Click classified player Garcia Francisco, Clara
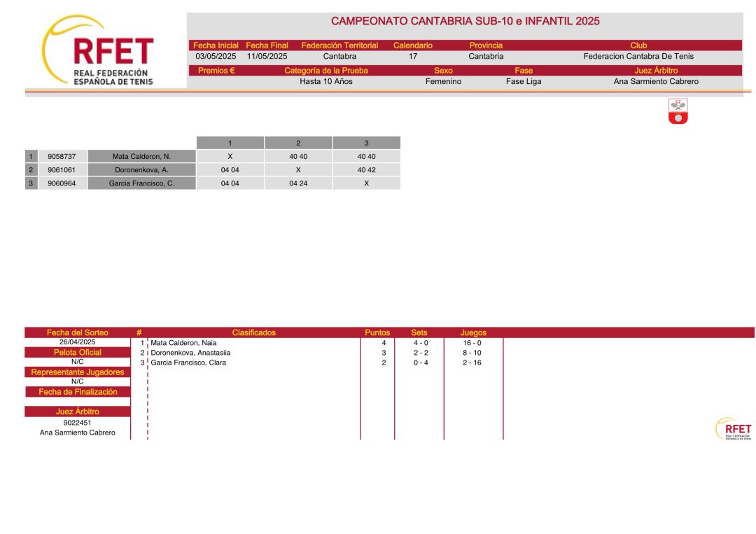 pos(188,363)
